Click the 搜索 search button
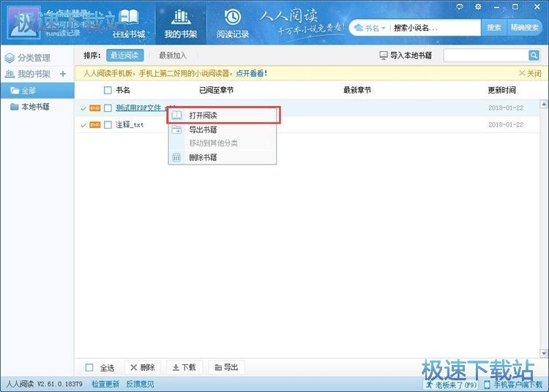 point(493,28)
